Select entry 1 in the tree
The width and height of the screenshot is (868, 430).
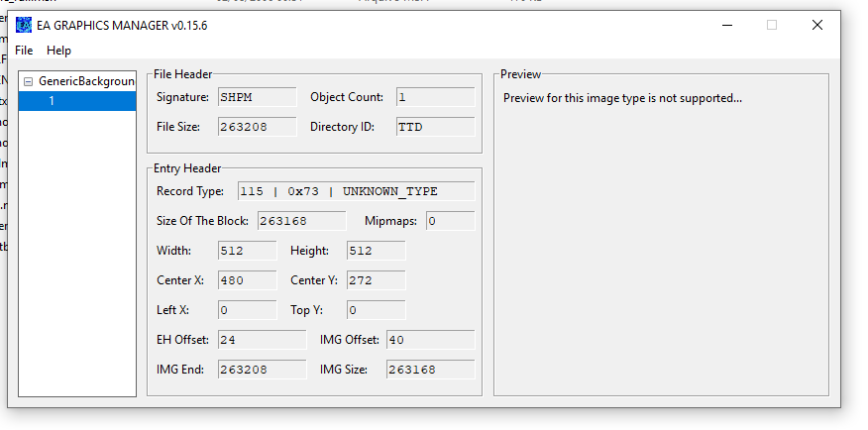77,101
